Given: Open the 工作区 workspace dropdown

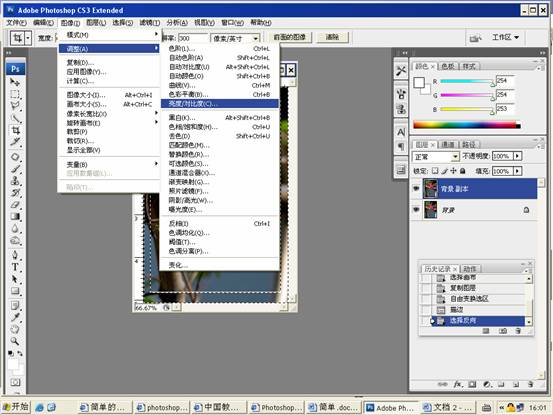Looking at the screenshot, I should point(505,37).
